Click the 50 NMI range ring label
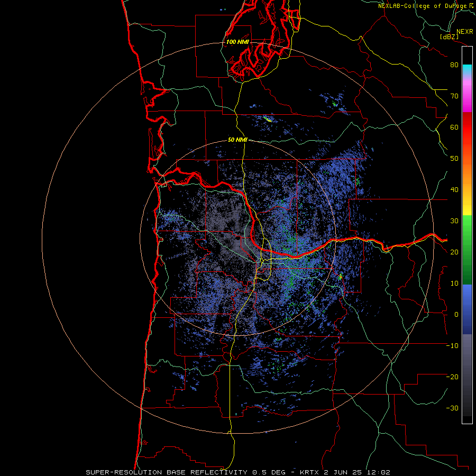Image resolution: width=476 pixels, height=476 pixels. (x=237, y=140)
